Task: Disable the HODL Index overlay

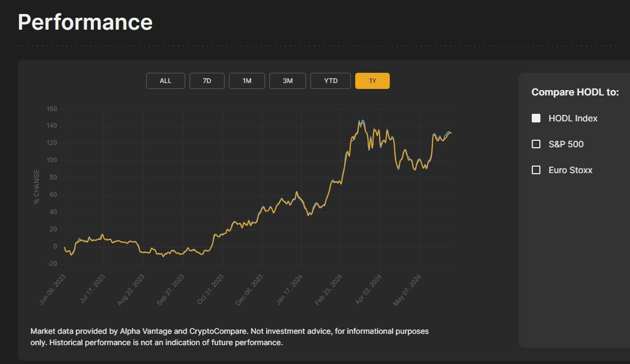Action: point(536,118)
